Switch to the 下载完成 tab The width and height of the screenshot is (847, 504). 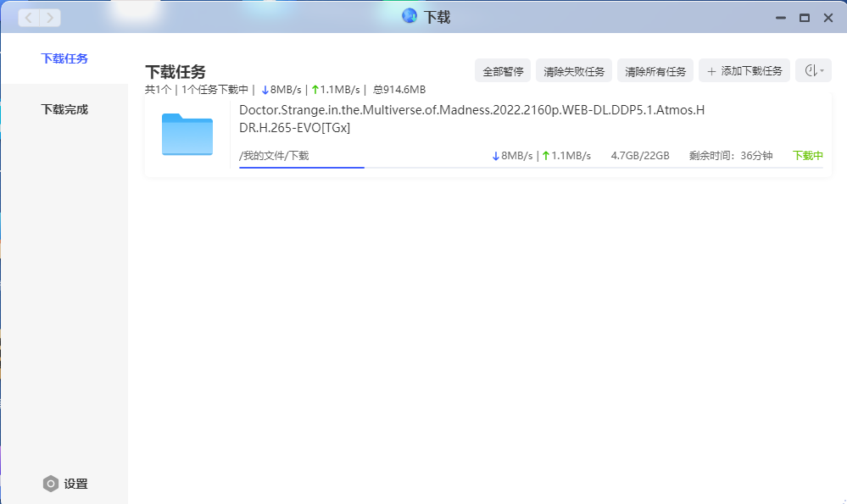point(64,109)
